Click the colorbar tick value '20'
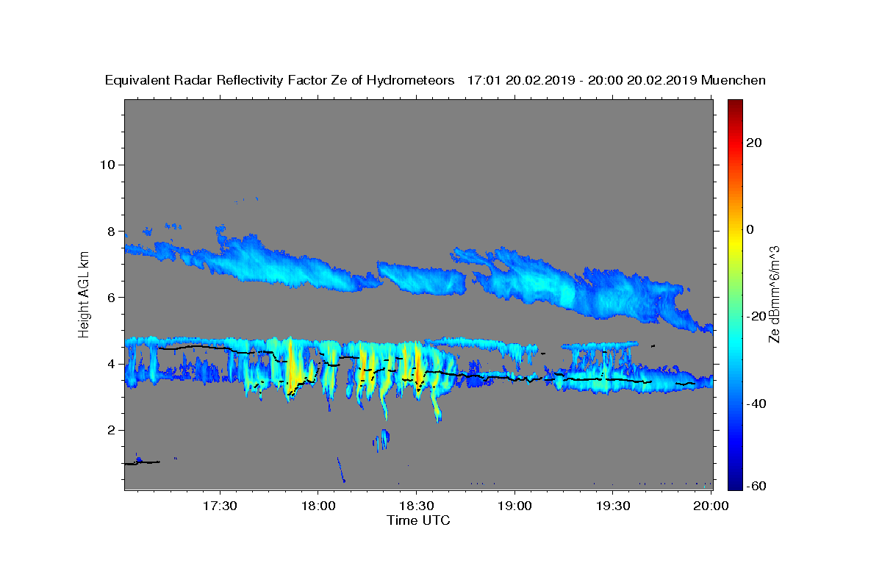 (x=753, y=143)
